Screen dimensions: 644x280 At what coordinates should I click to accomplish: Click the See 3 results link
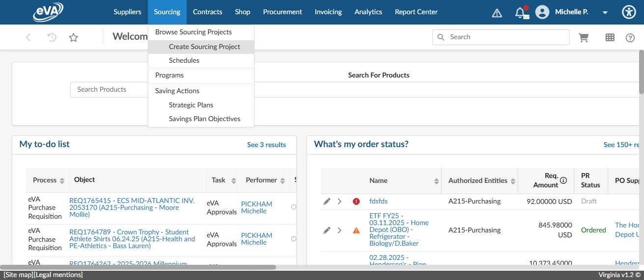click(266, 145)
